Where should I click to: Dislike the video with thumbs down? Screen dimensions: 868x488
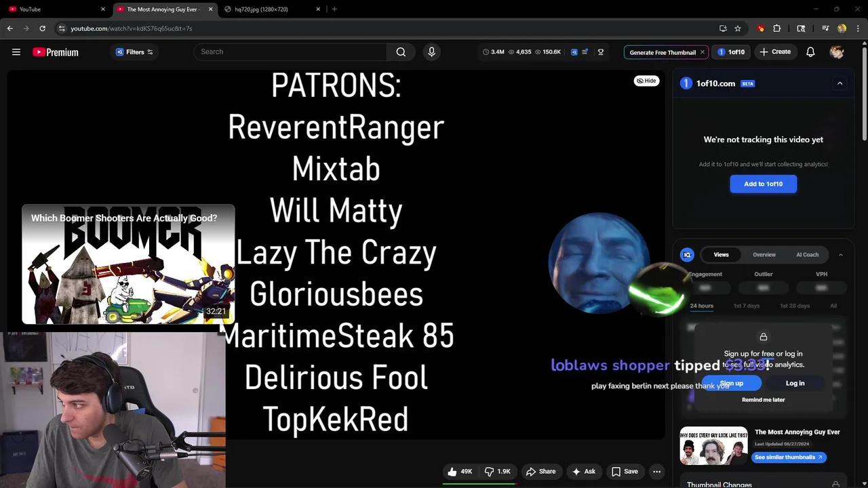498,472
